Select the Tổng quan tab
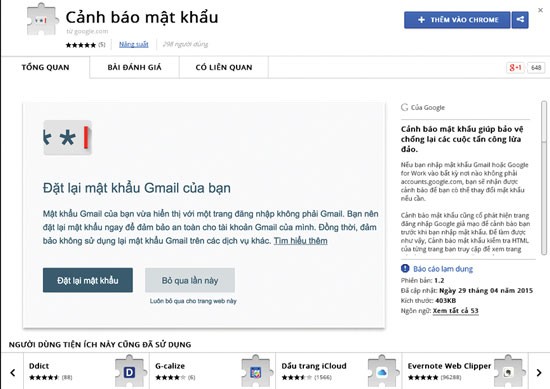The height and width of the screenshot is (389, 550). point(45,67)
